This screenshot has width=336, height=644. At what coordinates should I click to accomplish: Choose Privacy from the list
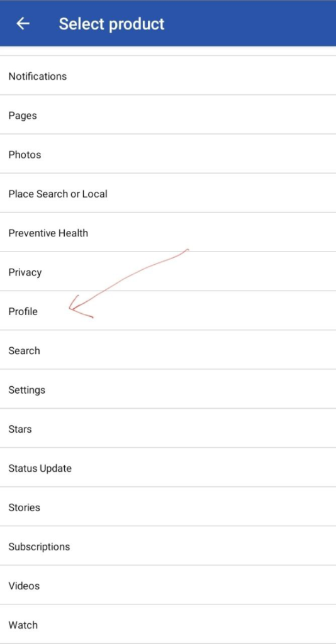(168, 272)
